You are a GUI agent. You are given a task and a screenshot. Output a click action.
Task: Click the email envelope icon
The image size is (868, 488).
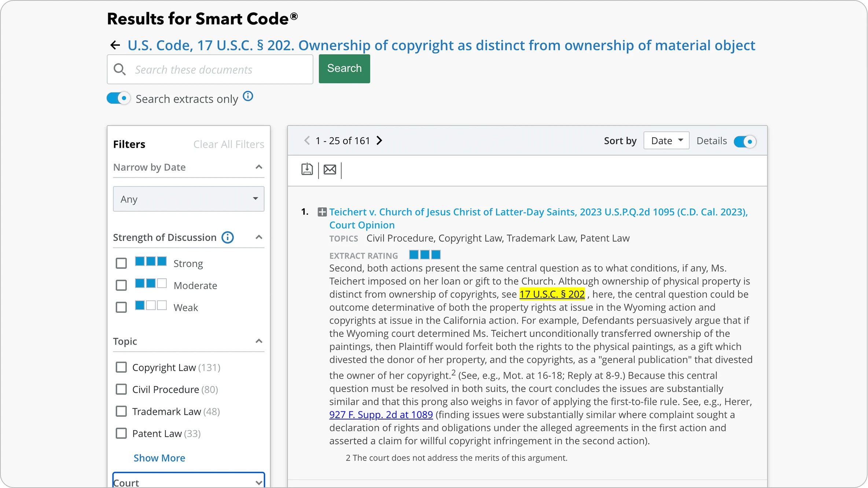330,170
